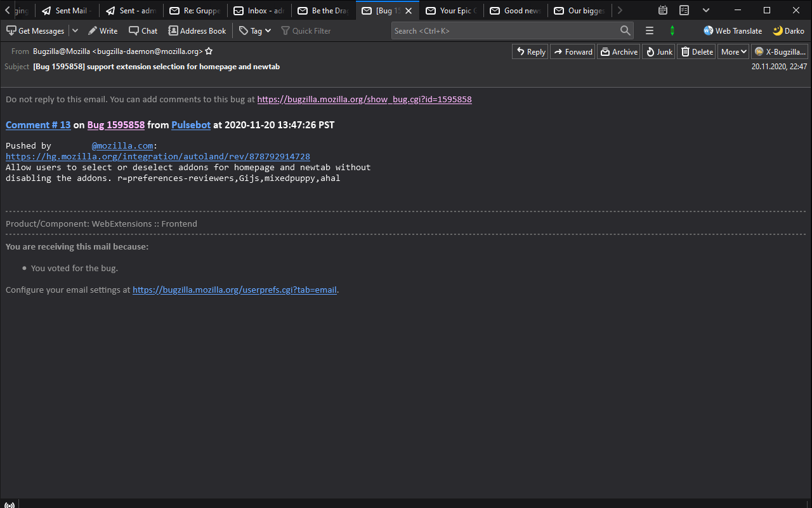The width and height of the screenshot is (812, 508).
Task: Open the hg.mozilla.org autoland revision link
Action: tap(158, 156)
